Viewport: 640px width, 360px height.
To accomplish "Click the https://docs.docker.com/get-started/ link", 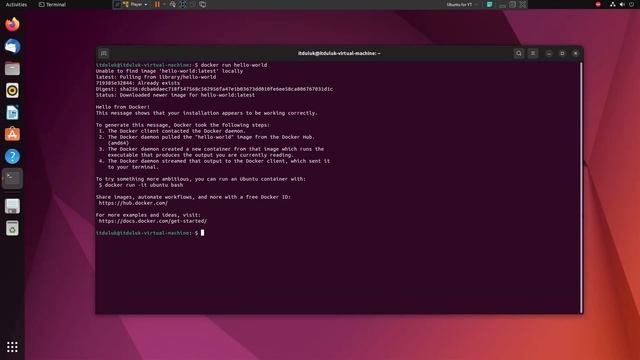I will [x=153, y=221].
